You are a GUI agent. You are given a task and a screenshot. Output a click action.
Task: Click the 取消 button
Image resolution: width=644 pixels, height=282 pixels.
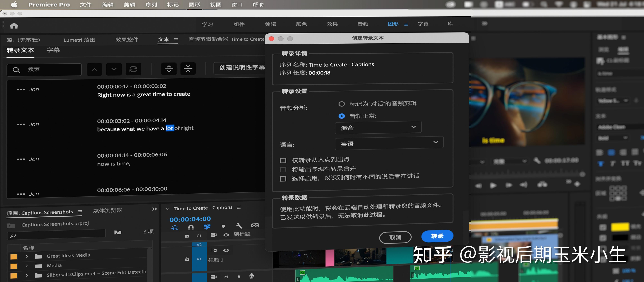(395, 237)
